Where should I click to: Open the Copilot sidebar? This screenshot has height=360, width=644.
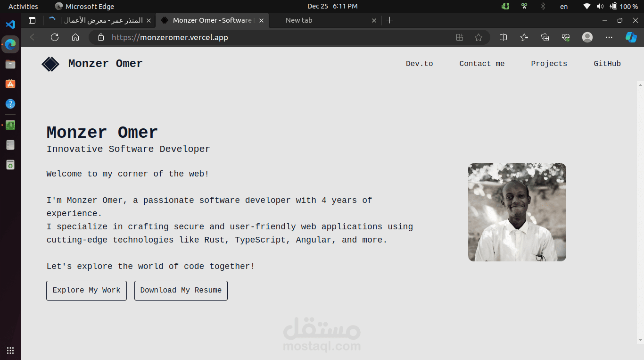pos(631,37)
